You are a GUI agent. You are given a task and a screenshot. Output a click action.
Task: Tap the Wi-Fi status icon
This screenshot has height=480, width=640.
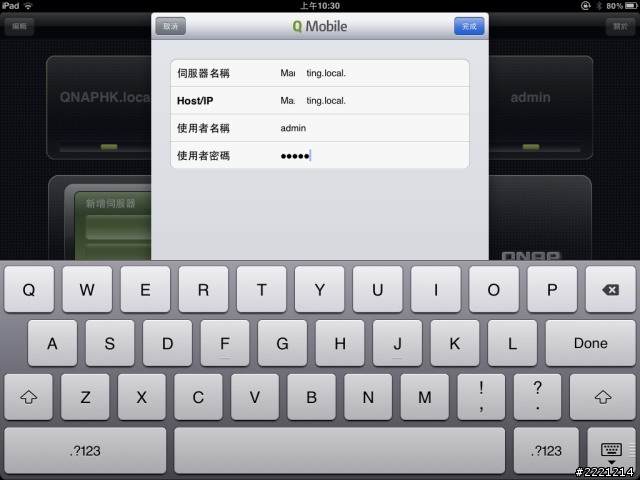[x=28, y=6]
